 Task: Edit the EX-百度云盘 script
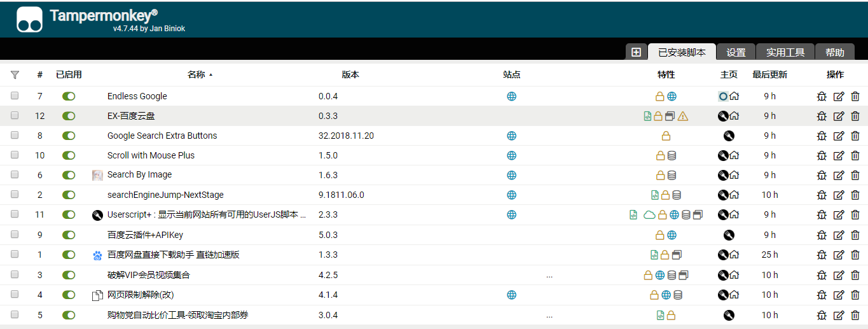click(x=838, y=116)
